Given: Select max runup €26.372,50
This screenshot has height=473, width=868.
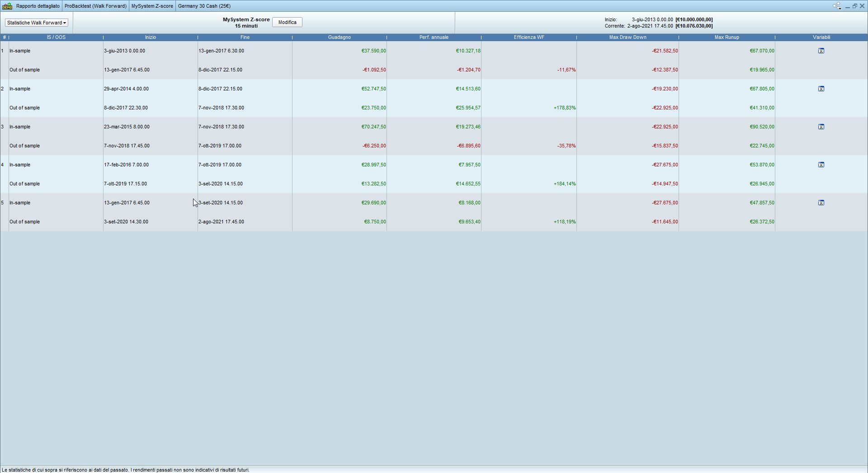Looking at the screenshot, I should pyautogui.click(x=762, y=222).
